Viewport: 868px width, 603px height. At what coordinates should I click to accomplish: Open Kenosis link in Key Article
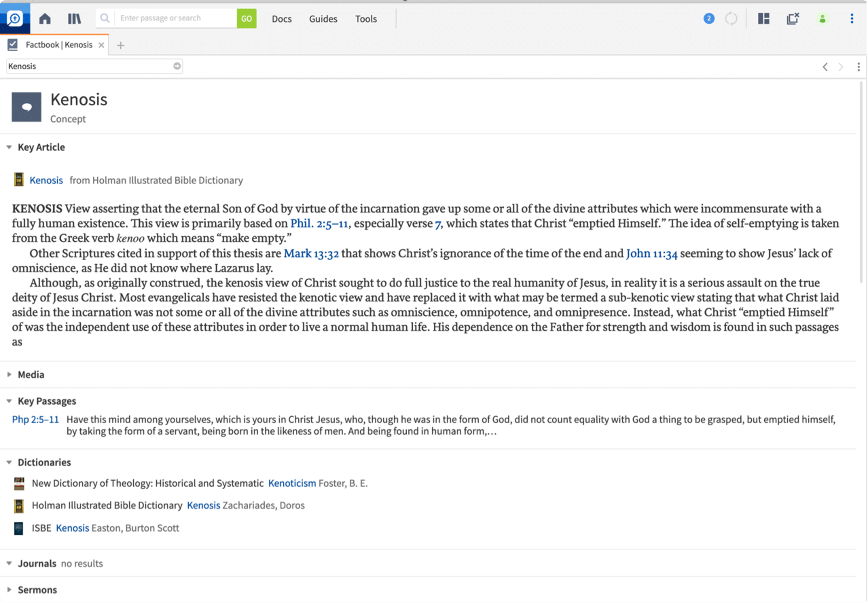[x=46, y=180]
